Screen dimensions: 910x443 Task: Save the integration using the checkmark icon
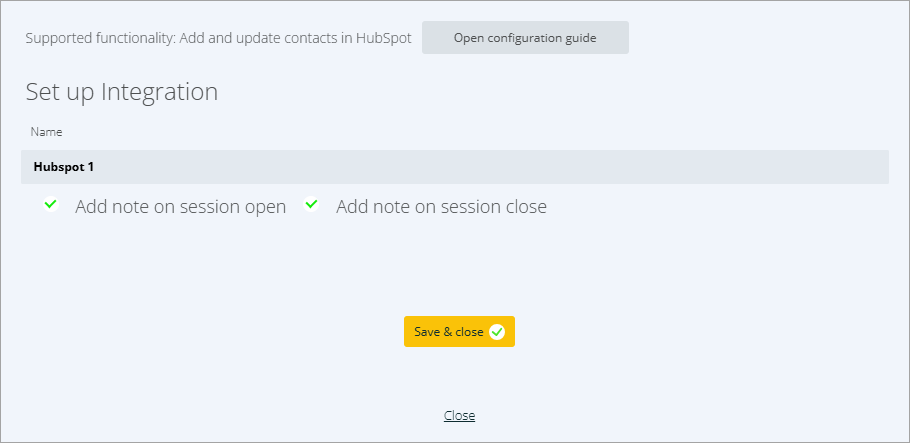pyautogui.click(x=497, y=332)
